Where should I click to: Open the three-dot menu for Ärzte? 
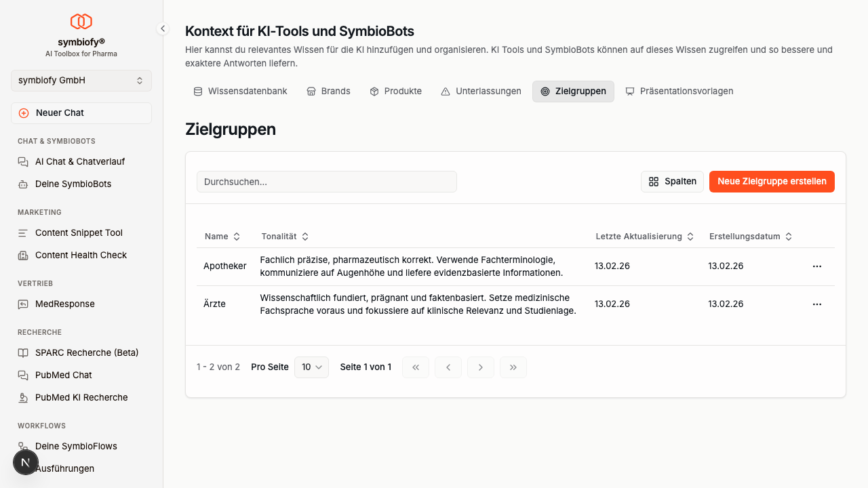coord(816,304)
